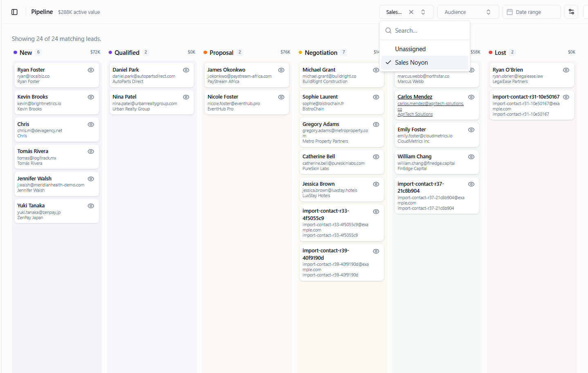The width and height of the screenshot is (588, 373).
Task: Click the $76K total in Proposal column
Action: [285, 52]
